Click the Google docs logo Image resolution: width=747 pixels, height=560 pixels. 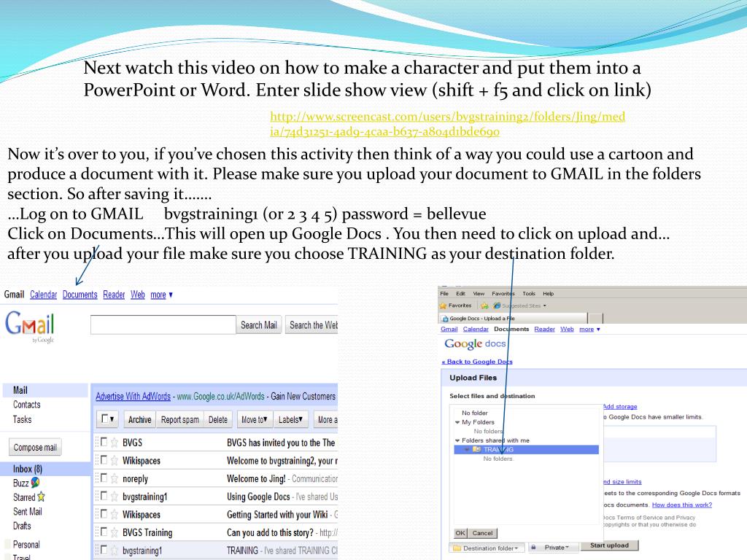coord(475,343)
